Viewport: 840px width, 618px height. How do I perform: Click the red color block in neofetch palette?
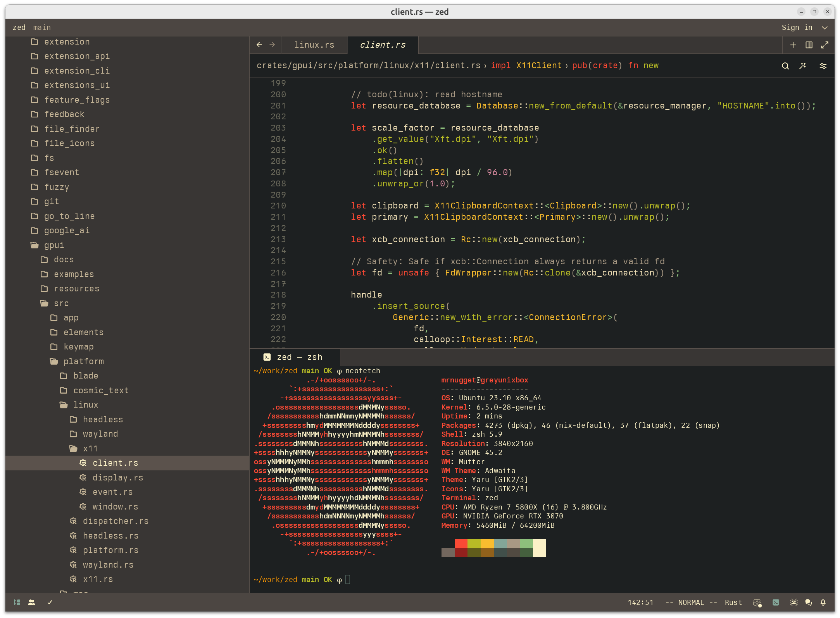click(x=461, y=543)
